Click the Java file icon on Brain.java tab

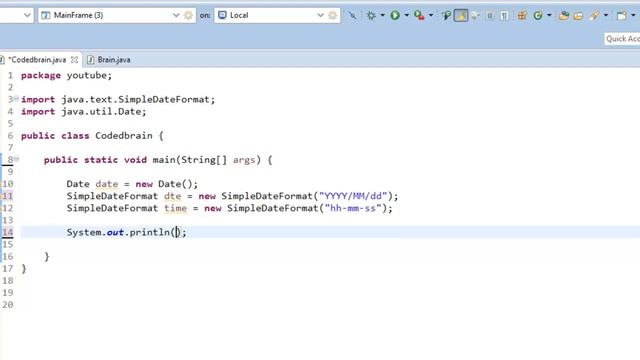pos(91,60)
